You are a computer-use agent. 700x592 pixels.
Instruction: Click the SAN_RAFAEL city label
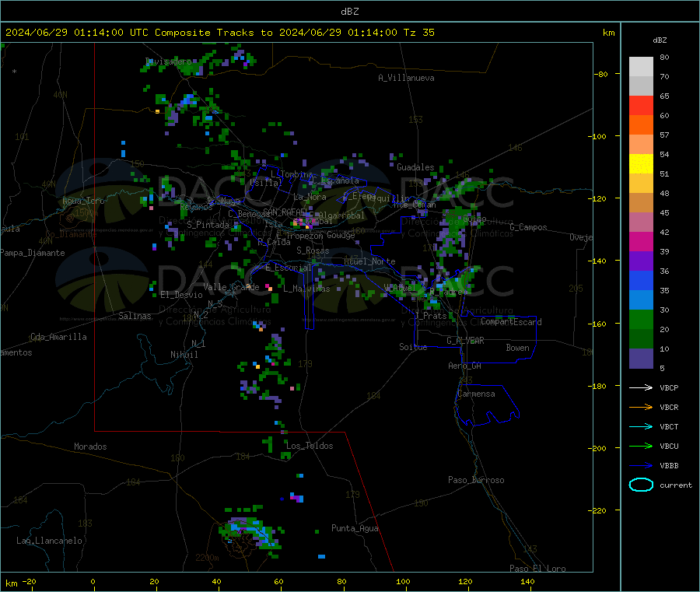coord(285,212)
